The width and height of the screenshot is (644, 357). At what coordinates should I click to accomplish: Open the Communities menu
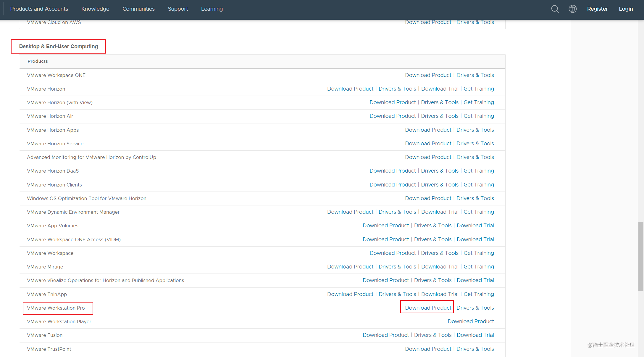138,9
